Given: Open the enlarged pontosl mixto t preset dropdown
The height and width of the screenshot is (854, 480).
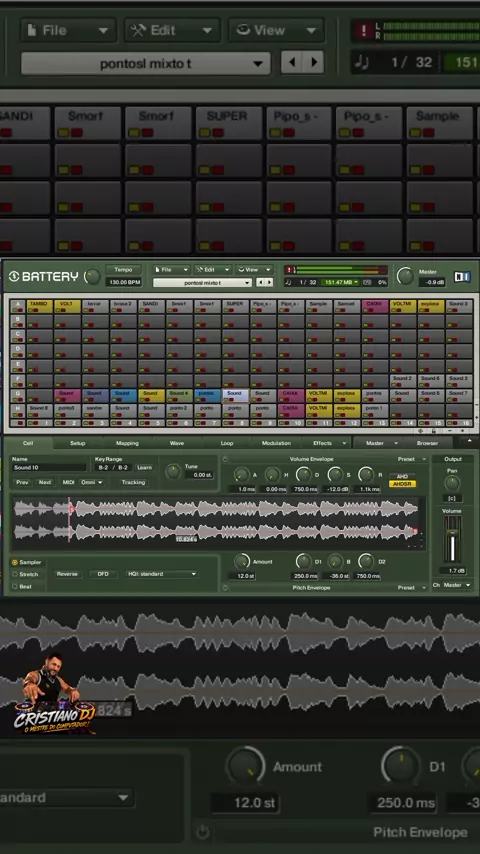Looking at the screenshot, I should (145, 63).
